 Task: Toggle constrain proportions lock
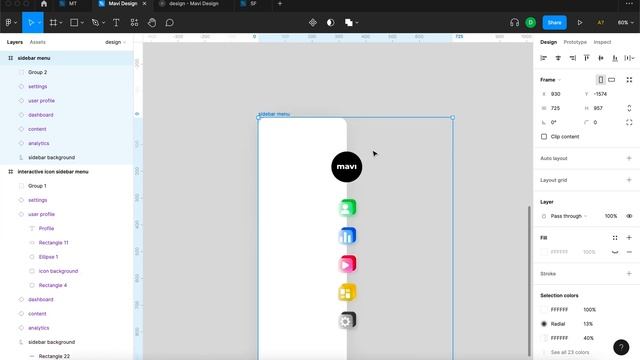click(x=629, y=108)
